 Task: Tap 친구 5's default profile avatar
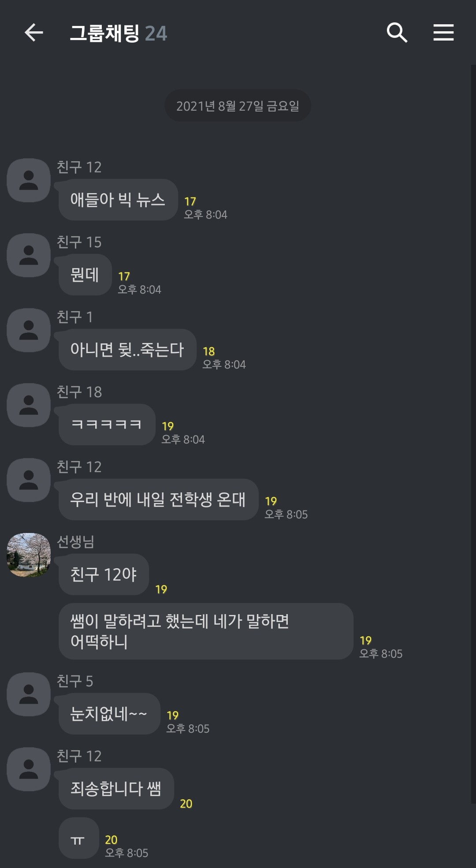click(29, 694)
